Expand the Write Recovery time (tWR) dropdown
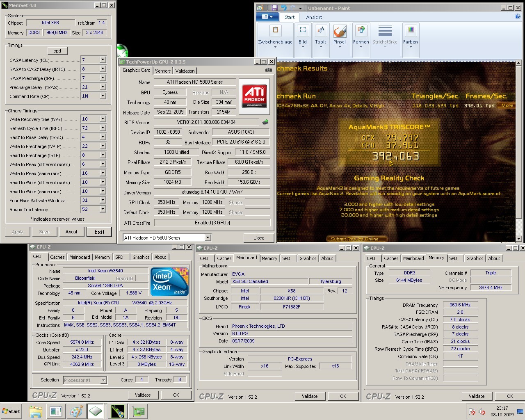The height and width of the screenshot is (420, 525). [103, 119]
